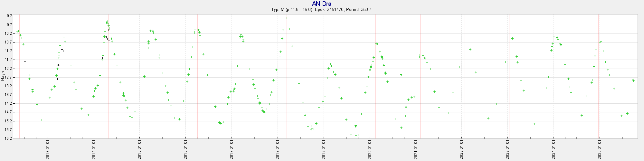Click the red maximum line just before 2025 01 01
This screenshot has height=161, width=644.
point(598,77)
